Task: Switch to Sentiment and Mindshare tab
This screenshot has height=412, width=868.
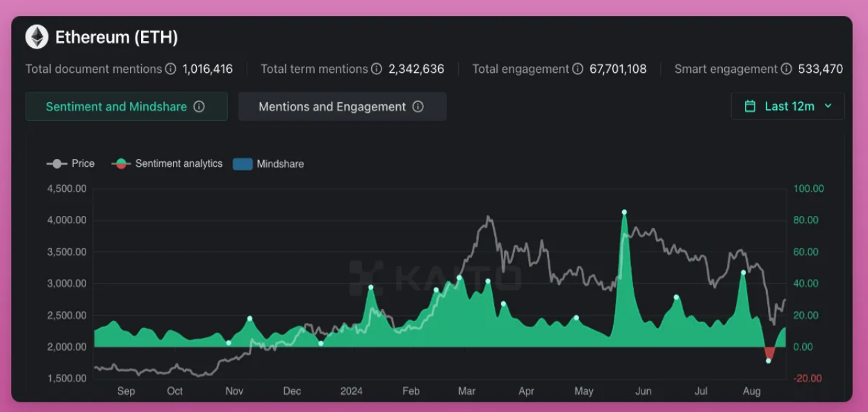Action: coord(126,106)
